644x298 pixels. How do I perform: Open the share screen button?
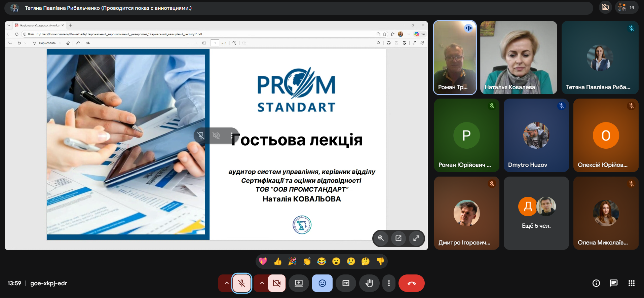pyautogui.click(x=299, y=283)
